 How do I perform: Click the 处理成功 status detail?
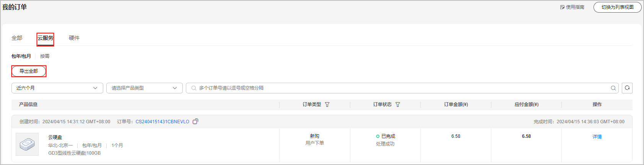tap(385, 144)
